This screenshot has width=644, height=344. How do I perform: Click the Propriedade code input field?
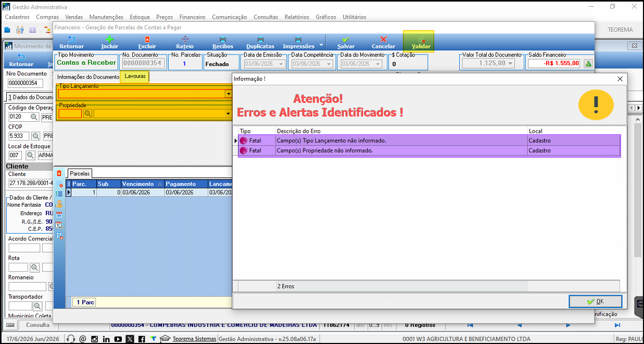[70, 113]
